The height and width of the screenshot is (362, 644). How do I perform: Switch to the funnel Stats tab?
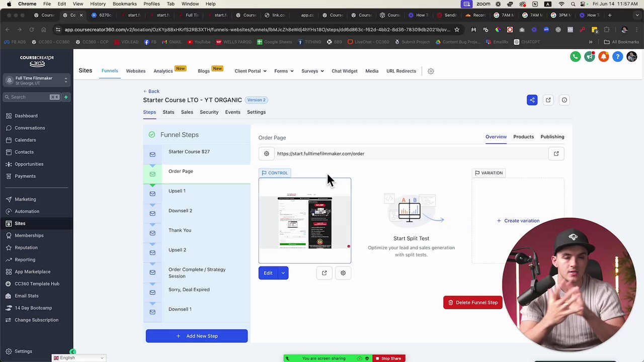(x=169, y=112)
